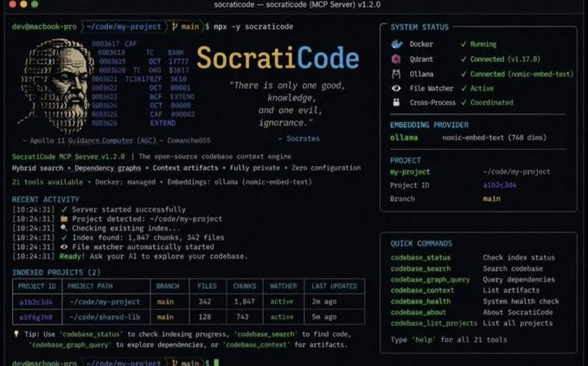This screenshot has height=366, width=588.
Task: Click project ID e5f6g7h8 in table
Action: 36,318
